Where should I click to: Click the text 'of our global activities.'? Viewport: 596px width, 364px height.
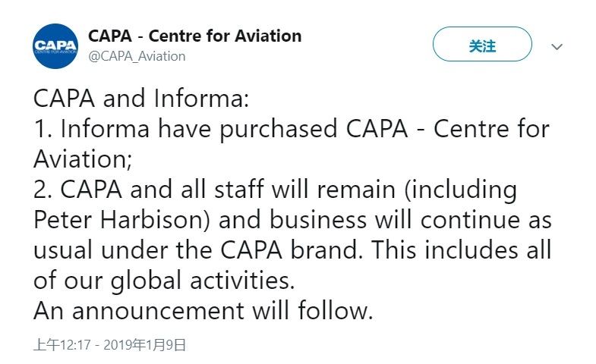tap(163, 280)
